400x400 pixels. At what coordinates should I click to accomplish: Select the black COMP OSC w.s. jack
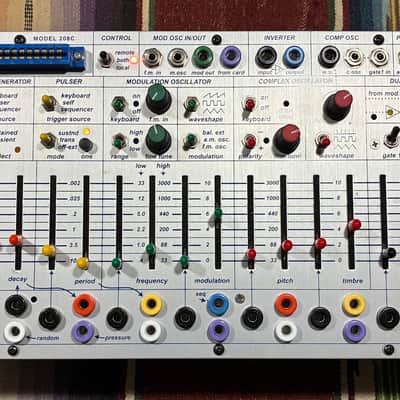[329, 57]
